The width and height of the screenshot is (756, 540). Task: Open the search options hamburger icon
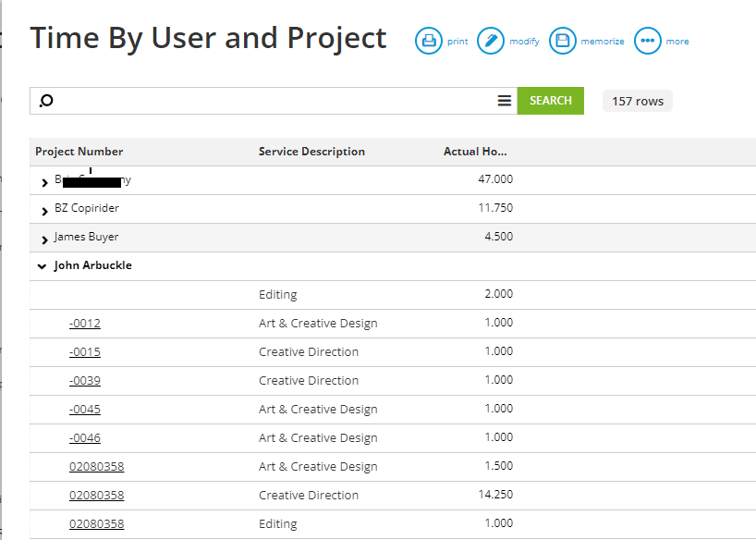(x=505, y=101)
